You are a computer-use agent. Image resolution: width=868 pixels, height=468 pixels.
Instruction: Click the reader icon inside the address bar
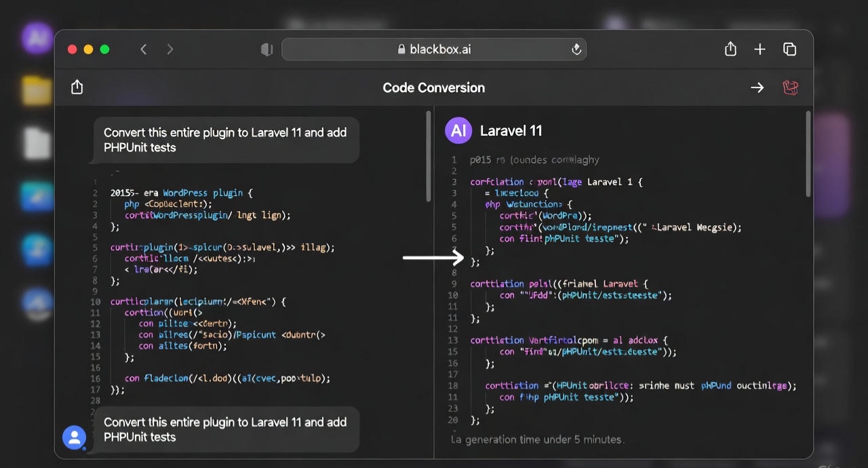[x=576, y=49]
